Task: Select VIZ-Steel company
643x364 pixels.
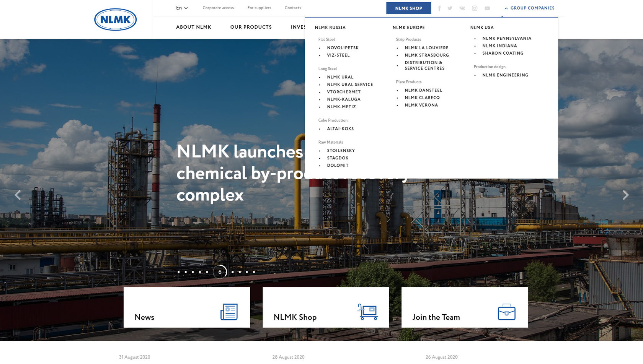Action: click(x=338, y=55)
